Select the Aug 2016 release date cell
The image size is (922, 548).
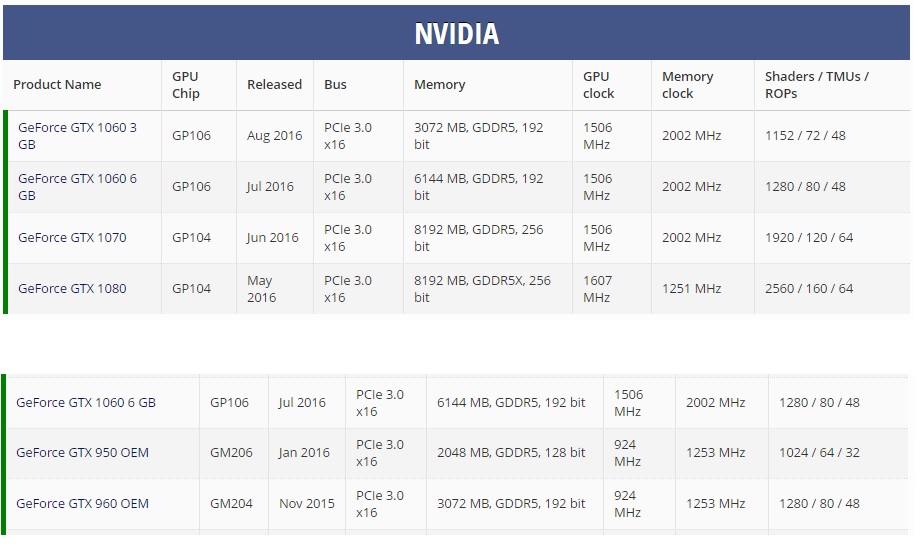point(274,136)
